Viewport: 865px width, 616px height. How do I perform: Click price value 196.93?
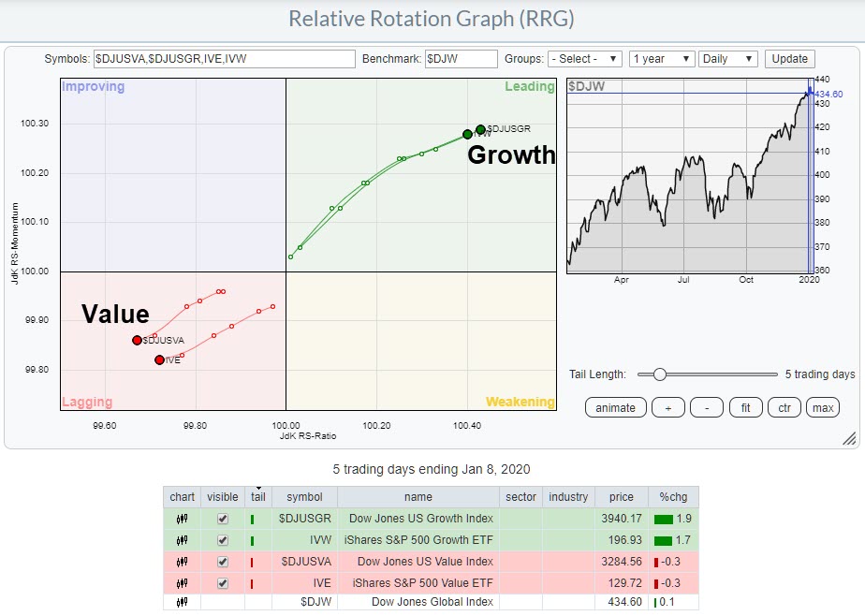click(625, 540)
